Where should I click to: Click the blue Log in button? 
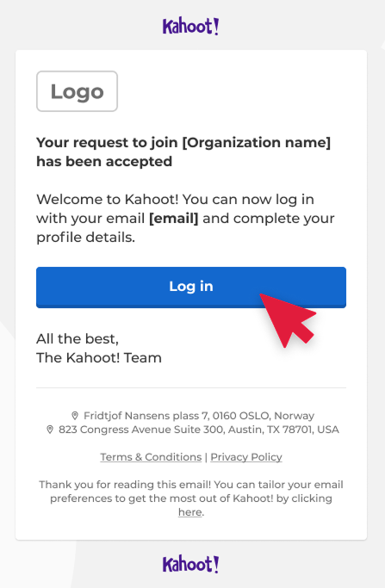191,288
